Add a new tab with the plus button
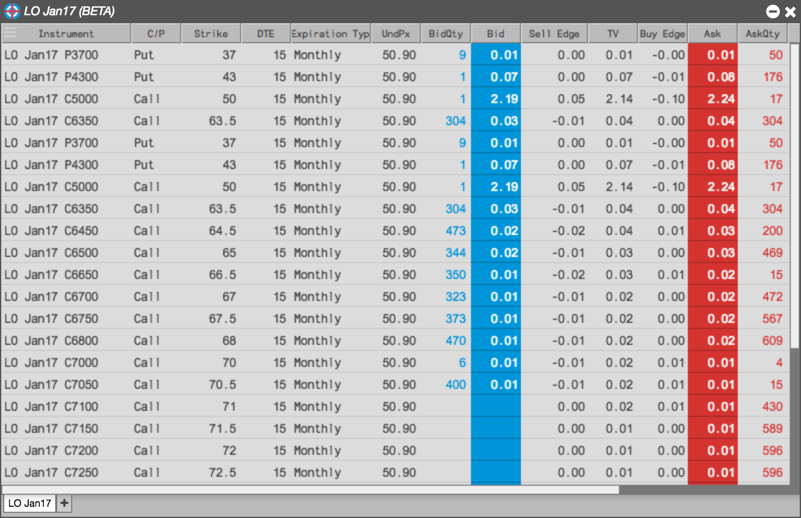Image resolution: width=801 pixels, height=518 pixels. click(x=64, y=503)
